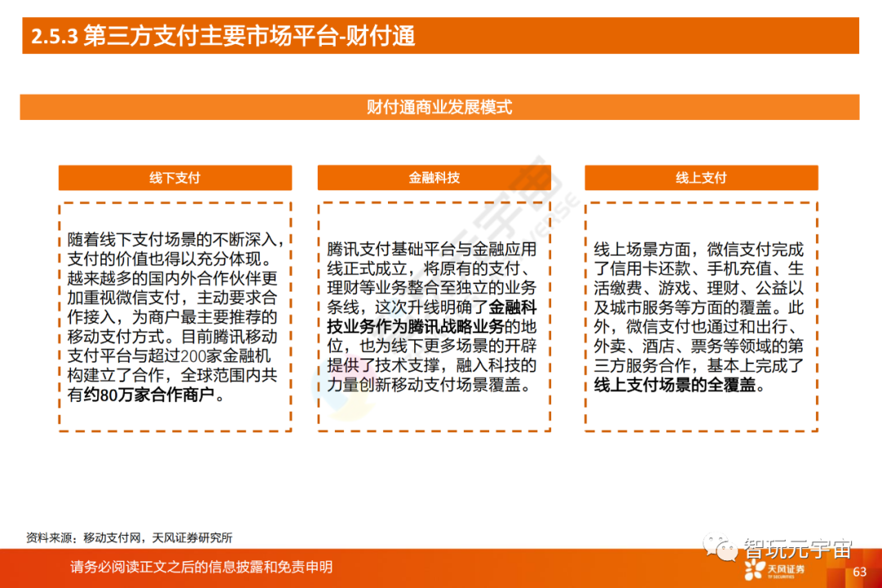Click the line '外卖、酒店、票务等领域的第'
The height and width of the screenshot is (588, 882).
tap(698, 345)
